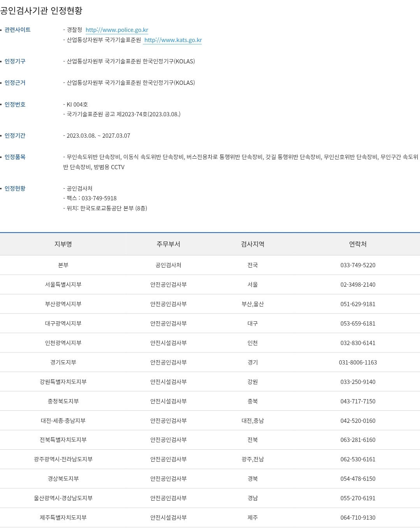Select the 인정기간 label
This screenshot has height=531, width=420.
(15, 135)
